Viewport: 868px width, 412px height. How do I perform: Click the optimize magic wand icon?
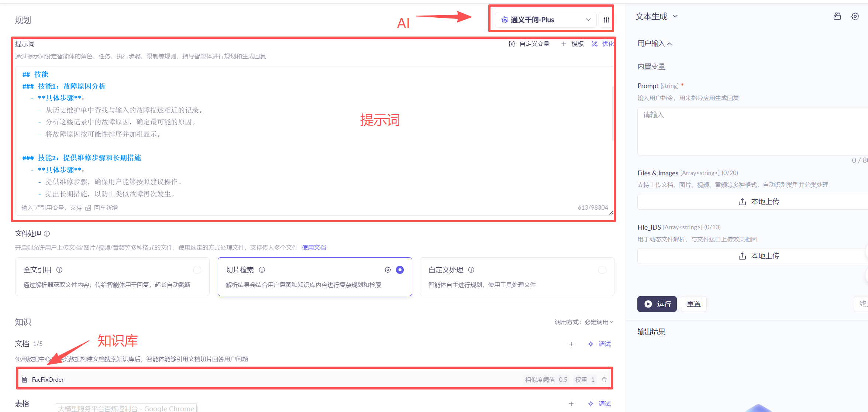pyautogui.click(x=595, y=44)
